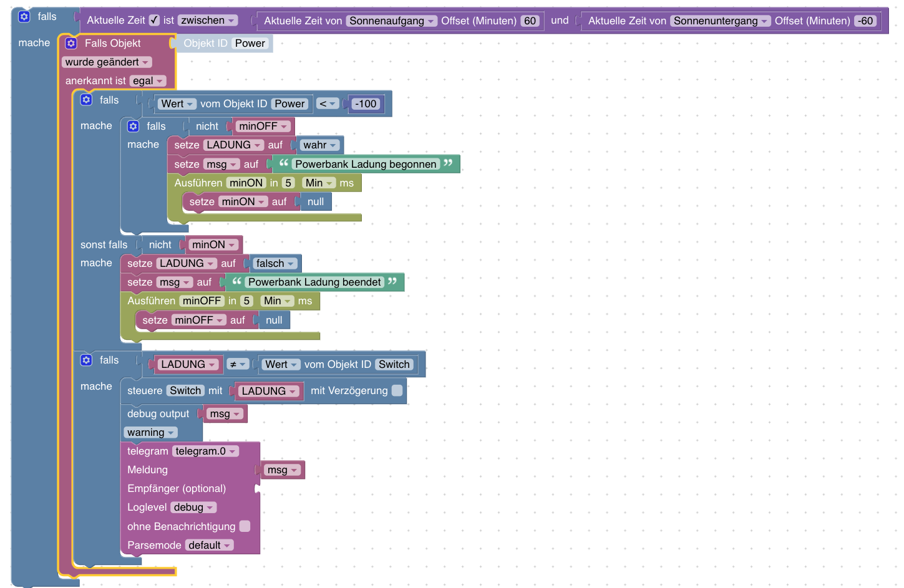Click gear icon on falls LADUNG ≠ block
This screenshot has width=904, height=588.
(87, 360)
